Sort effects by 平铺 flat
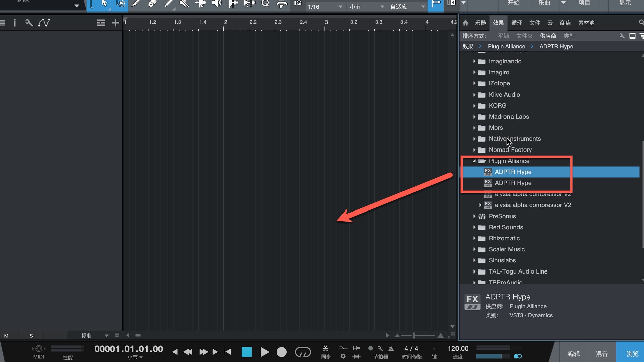Image resolution: width=644 pixels, height=362 pixels. point(503,36)
